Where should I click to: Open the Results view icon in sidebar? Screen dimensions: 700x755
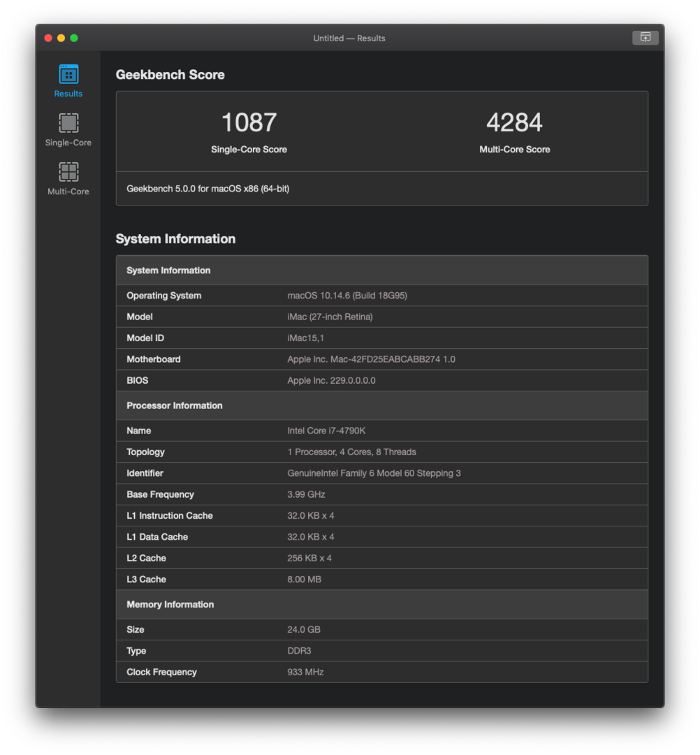(68, 74)
